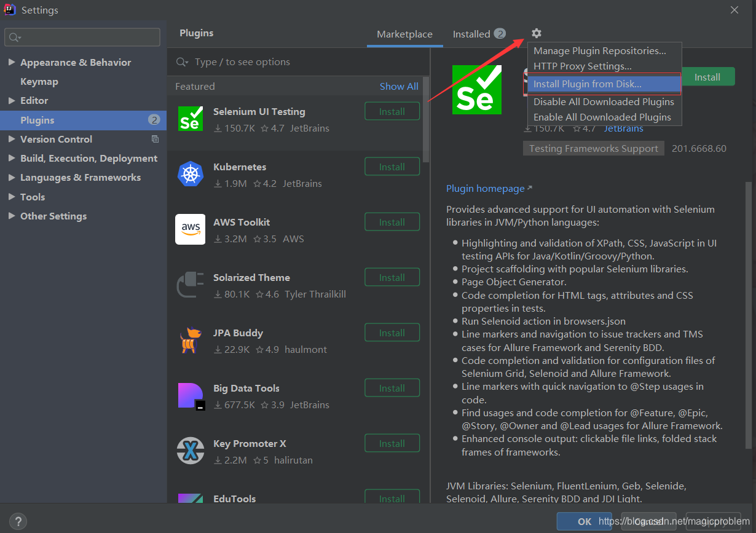Click the help question mark icon
The width and height of the screenshot is (756, 533).
18,521
